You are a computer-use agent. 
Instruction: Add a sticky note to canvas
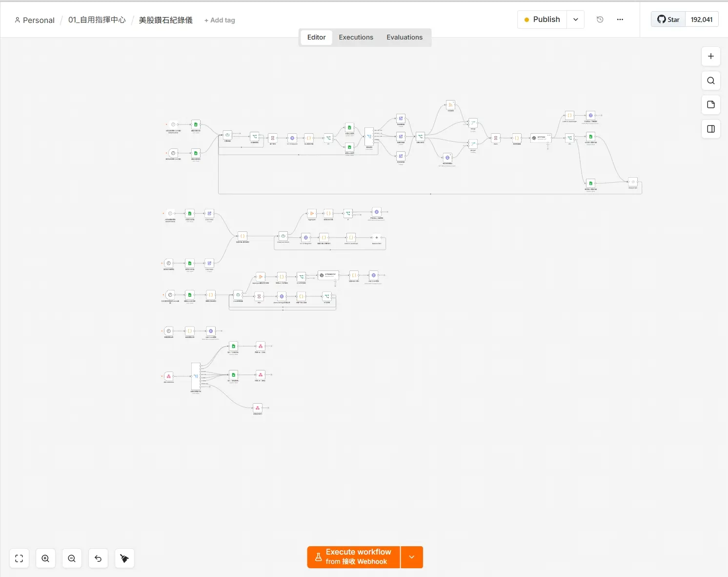pos(711,104)
